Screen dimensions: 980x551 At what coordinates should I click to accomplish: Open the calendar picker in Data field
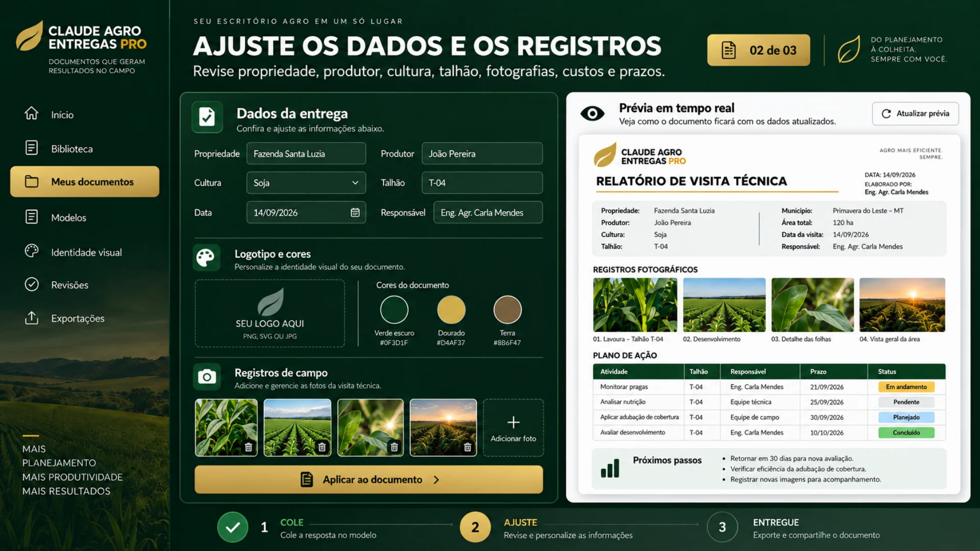(x=355, y=212)
